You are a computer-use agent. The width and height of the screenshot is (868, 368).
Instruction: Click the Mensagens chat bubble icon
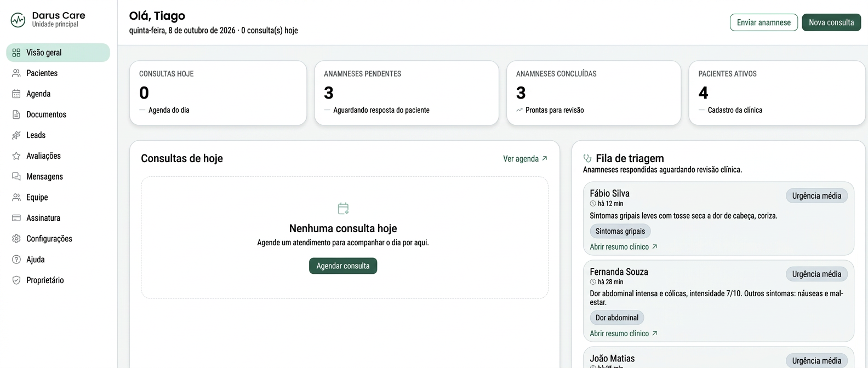[x=16, y=177]
